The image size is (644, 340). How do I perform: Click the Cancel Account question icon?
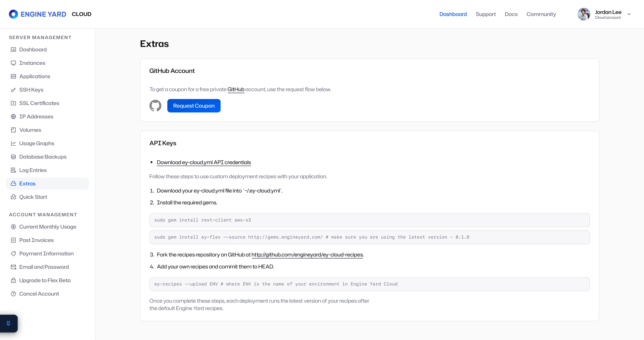13,294
